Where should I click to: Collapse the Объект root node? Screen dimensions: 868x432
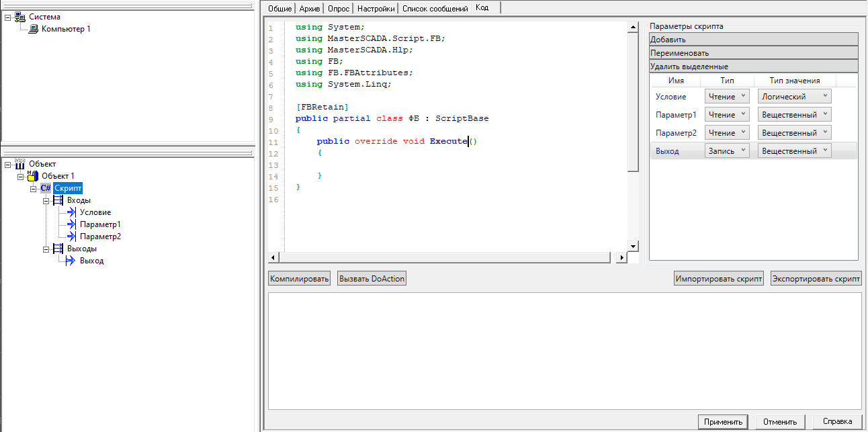pyautogui.click(x=7, y=164)
